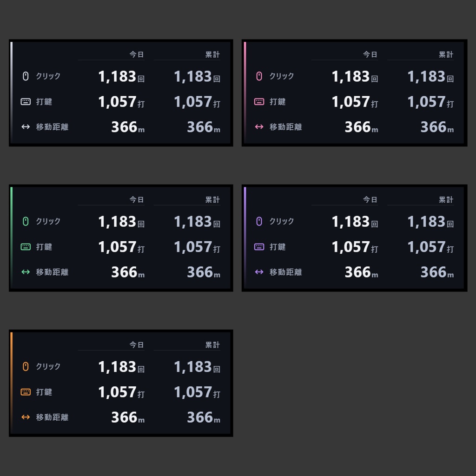The width and height of the screenshot is (476, 476).
Task: Select the 打鍵 label in the white widget
Action: [x=44, y=102]
